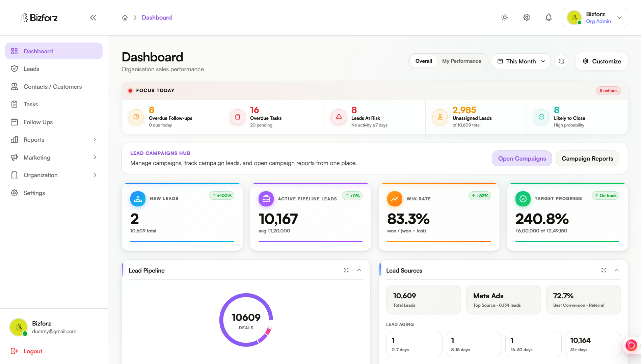This screenshot has width=641, height=364.
Task: Click the New Leads blue icon
Action: [x=138, y=199]
